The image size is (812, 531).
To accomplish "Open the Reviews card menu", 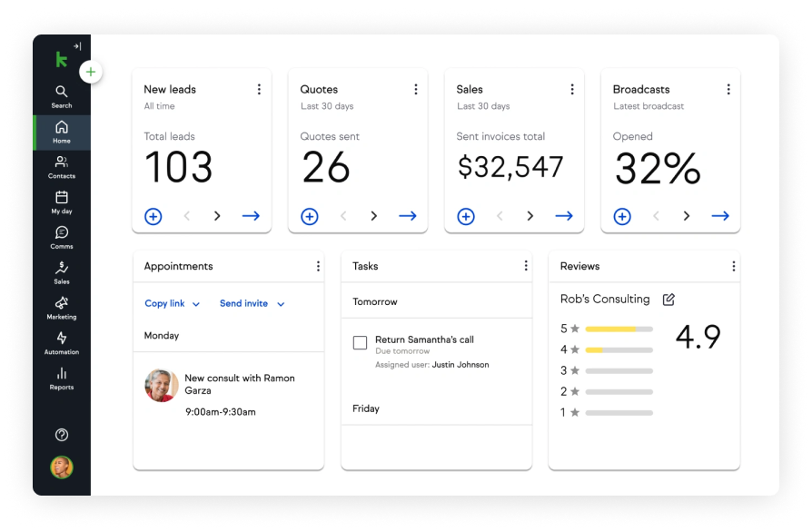I will tap(734, 266).
